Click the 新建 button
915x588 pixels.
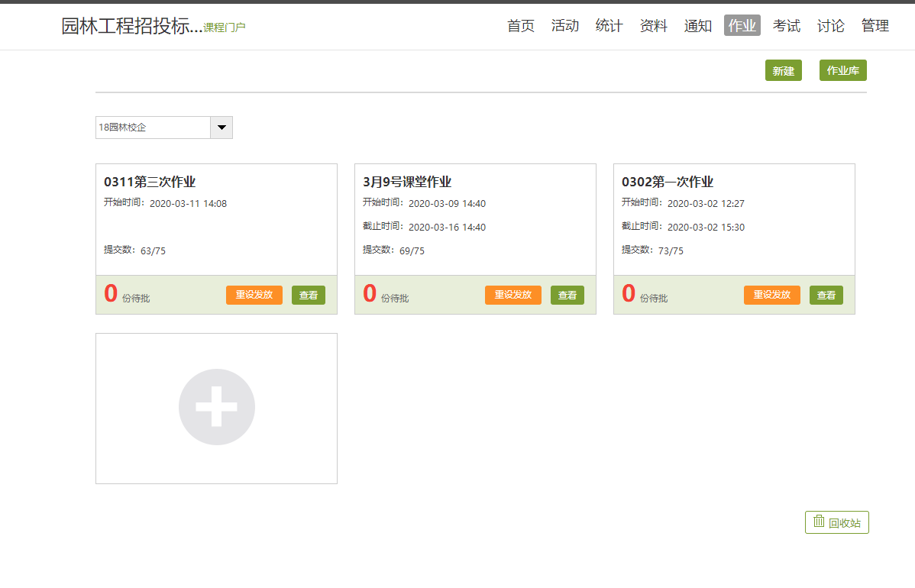pyautogui.click(x=784, y=71)
